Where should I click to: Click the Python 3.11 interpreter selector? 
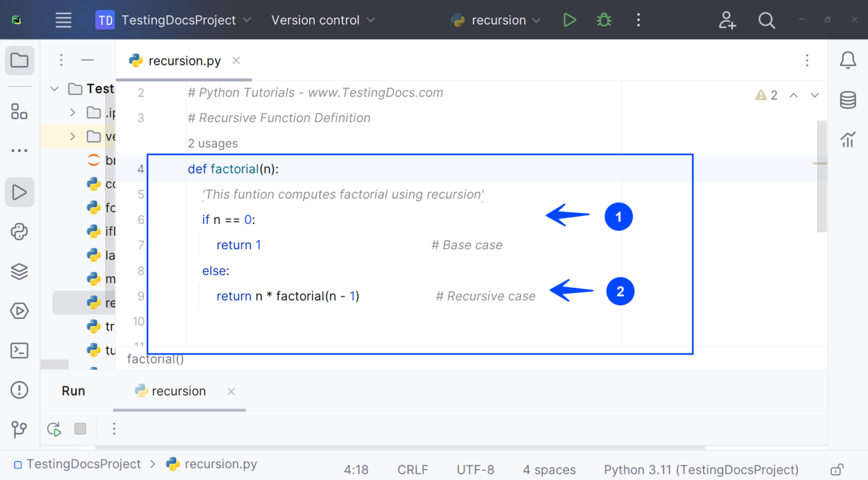(701, 470)
